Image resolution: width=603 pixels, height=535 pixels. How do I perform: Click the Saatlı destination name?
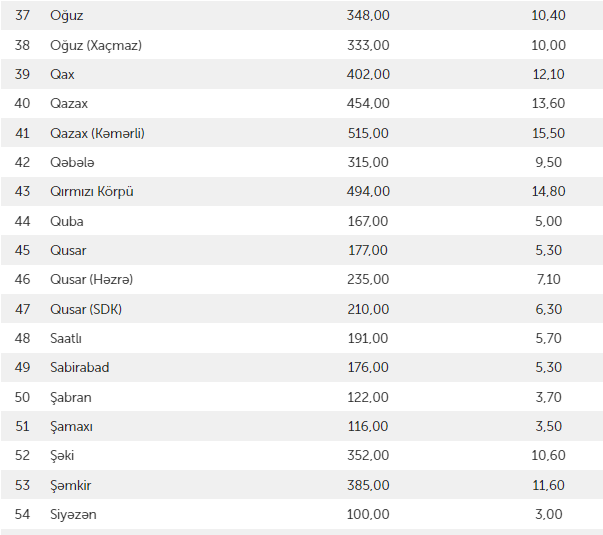(x=66, y=338)
